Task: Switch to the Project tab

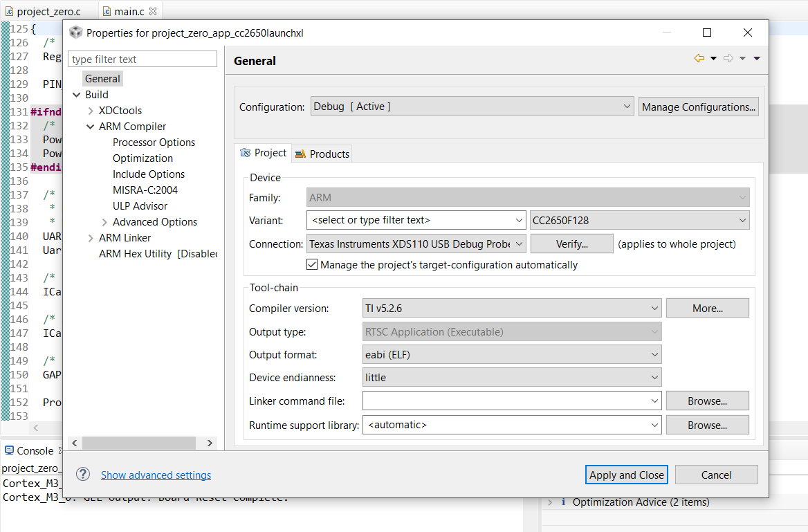Action: (x=264, y=153)
